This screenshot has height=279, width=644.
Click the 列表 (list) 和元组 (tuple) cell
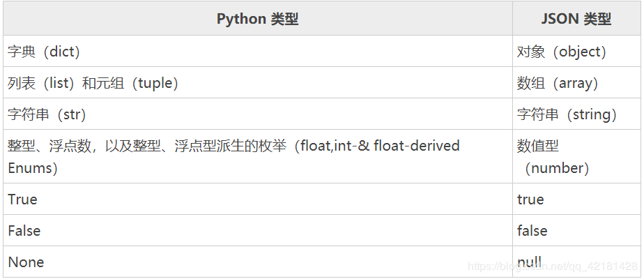(257, 82)
